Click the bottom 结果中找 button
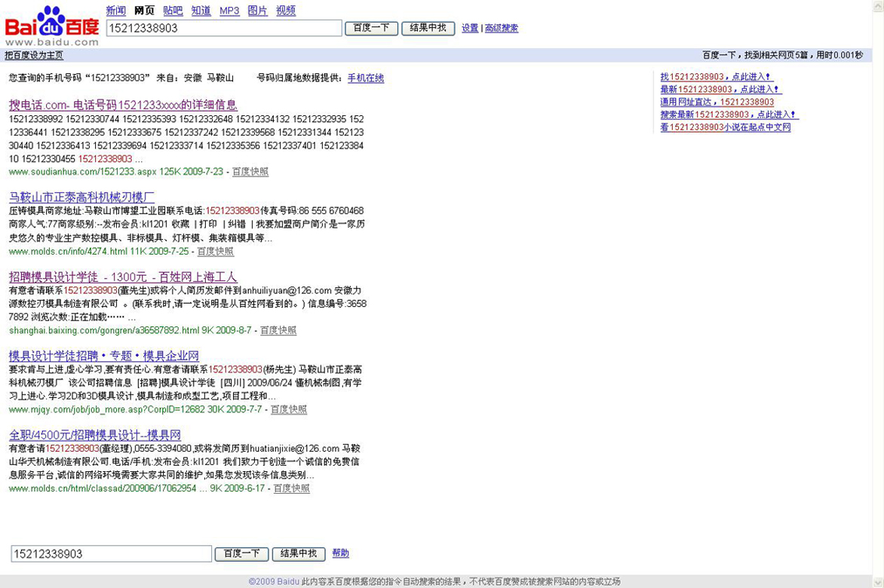The height and width of the screenshot is (588, 884). 299,554
